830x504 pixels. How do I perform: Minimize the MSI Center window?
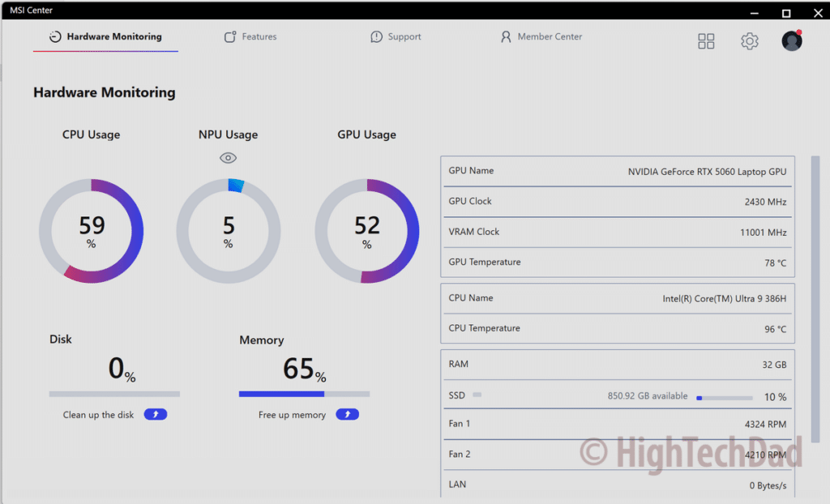tap(755, 13)
